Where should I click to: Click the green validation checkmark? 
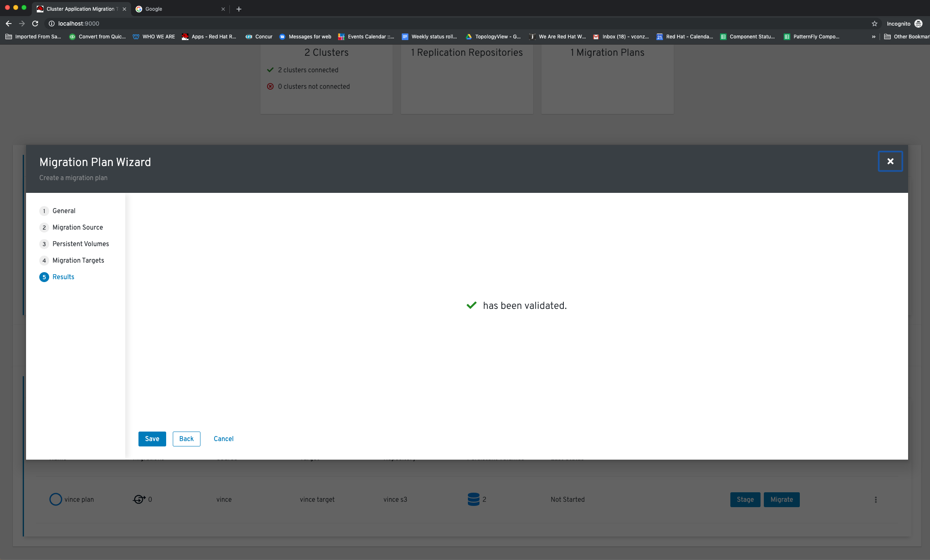472,305
